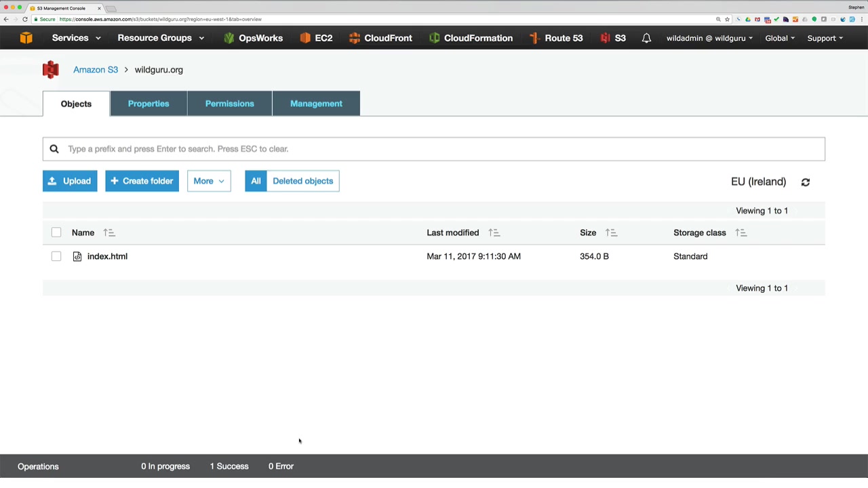The image size is (868, 488).
Task: Open the index.html object
Action: pos(107,256)
